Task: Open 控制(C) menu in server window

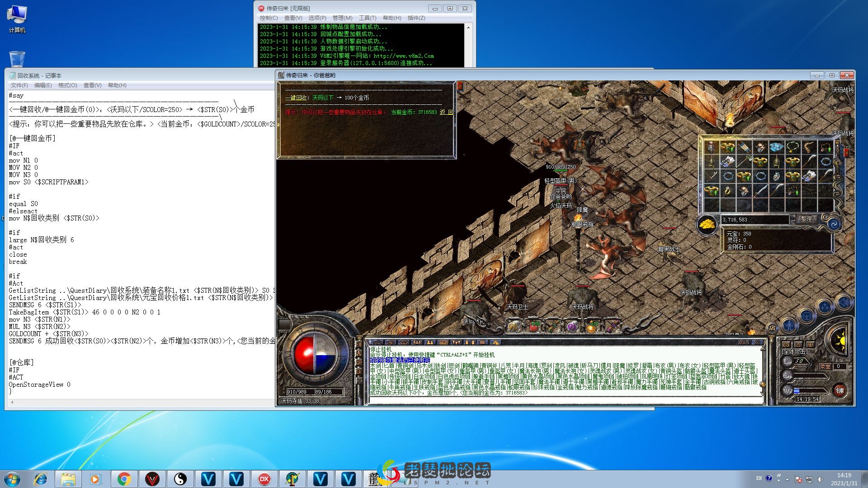Action: 269,18
